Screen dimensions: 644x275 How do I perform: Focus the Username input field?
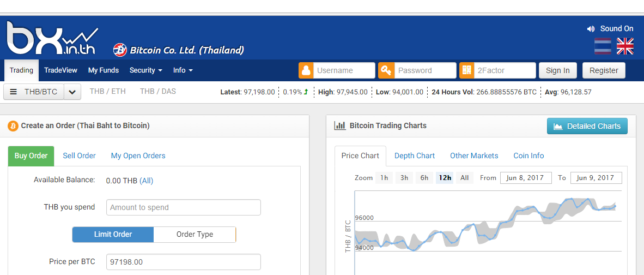(x=344, y=70)
